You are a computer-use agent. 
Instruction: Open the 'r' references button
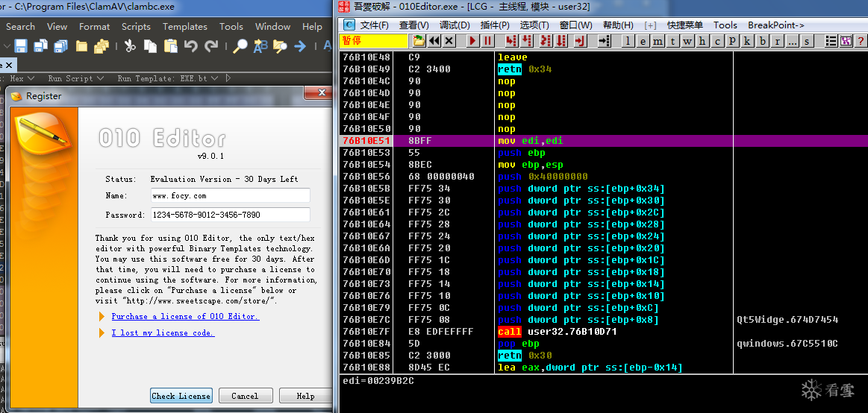click(x=778, y=41)
